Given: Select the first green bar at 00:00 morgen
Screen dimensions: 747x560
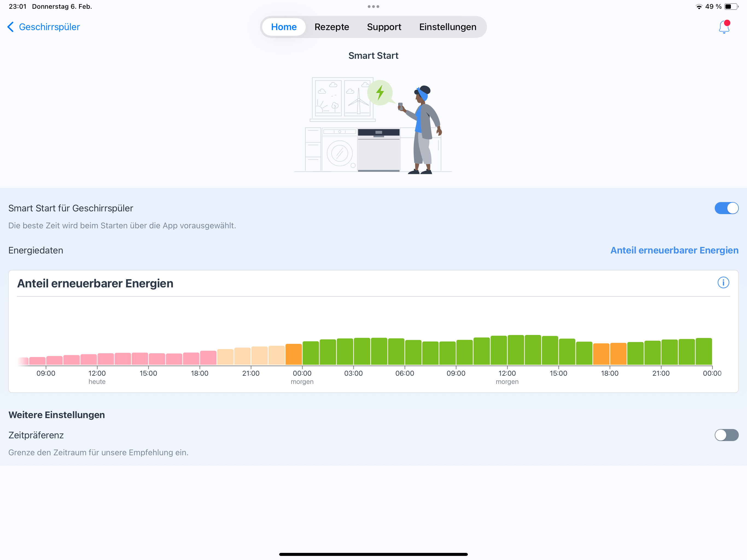Looking at the screenshot, I should (311, 353).
